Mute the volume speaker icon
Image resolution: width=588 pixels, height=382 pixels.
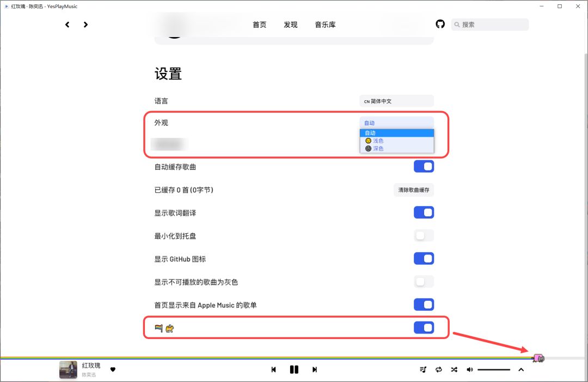point(469,369)
